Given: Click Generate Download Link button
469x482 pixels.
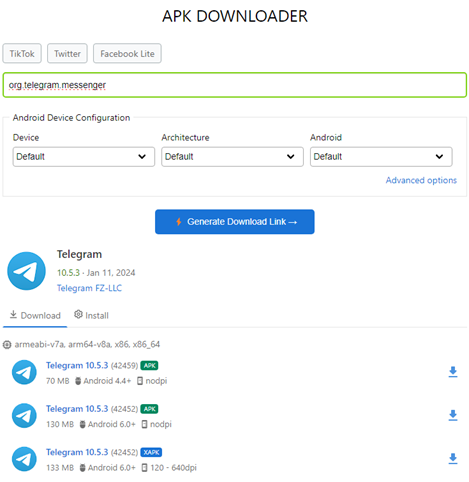Looking at the screenshot, I should pyautogui.click(x=235, y=222).
